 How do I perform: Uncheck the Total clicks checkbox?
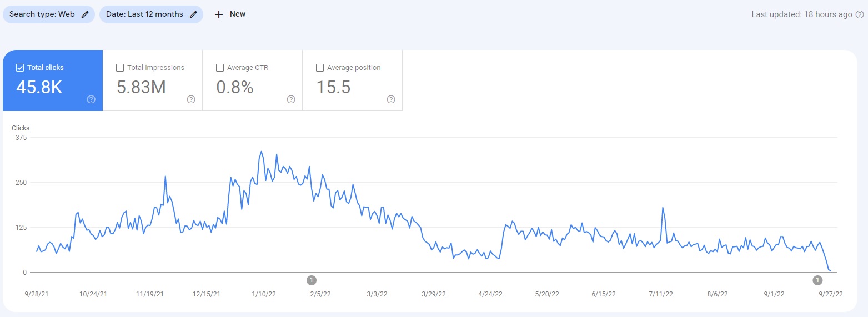click(20, 68)
